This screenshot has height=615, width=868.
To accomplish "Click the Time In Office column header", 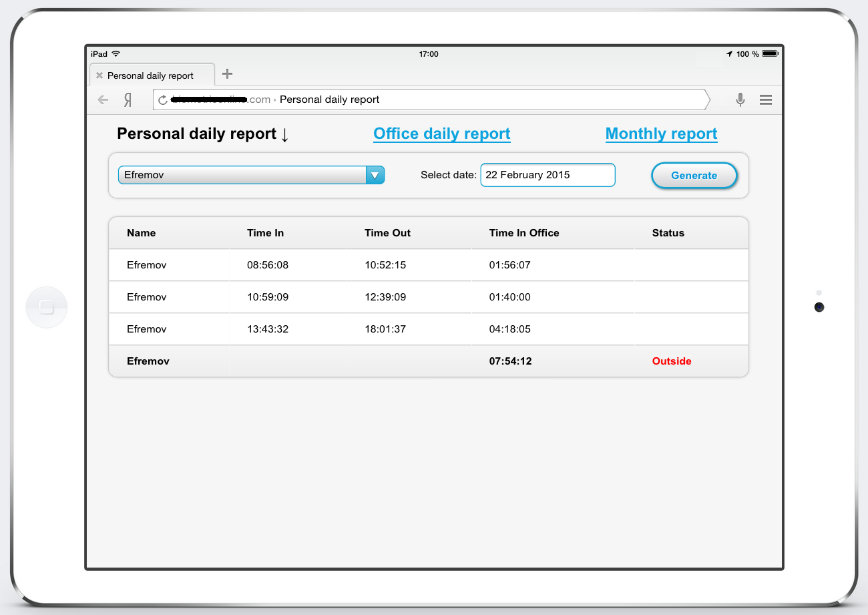I will (x=524, y=233).
